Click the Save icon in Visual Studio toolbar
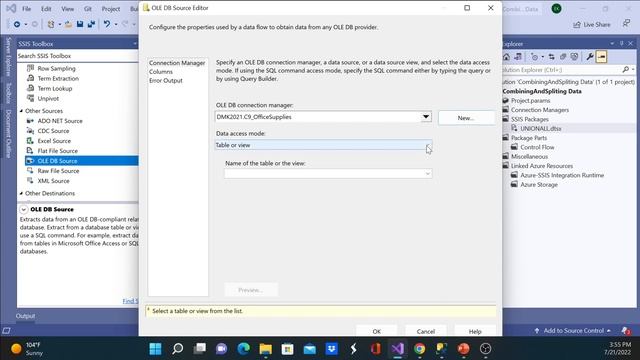This screenshot has height=360, width=640. 80,24
